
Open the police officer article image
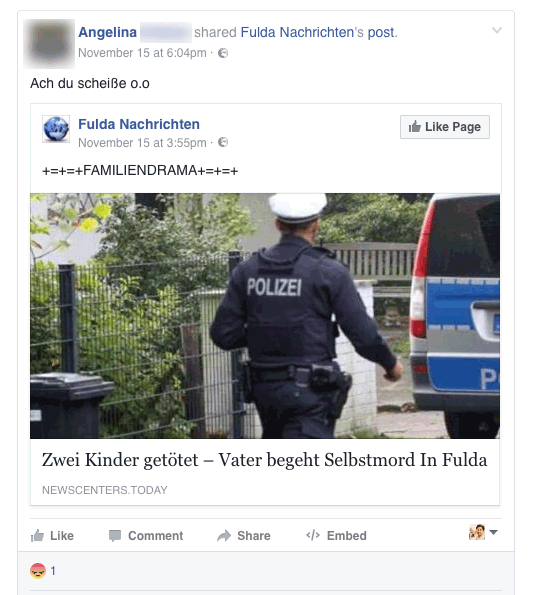[x=265, y=316]
